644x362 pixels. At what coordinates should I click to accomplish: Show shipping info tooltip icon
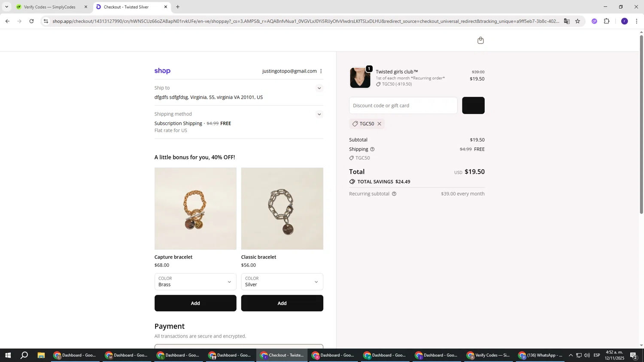tap(372, 149)
